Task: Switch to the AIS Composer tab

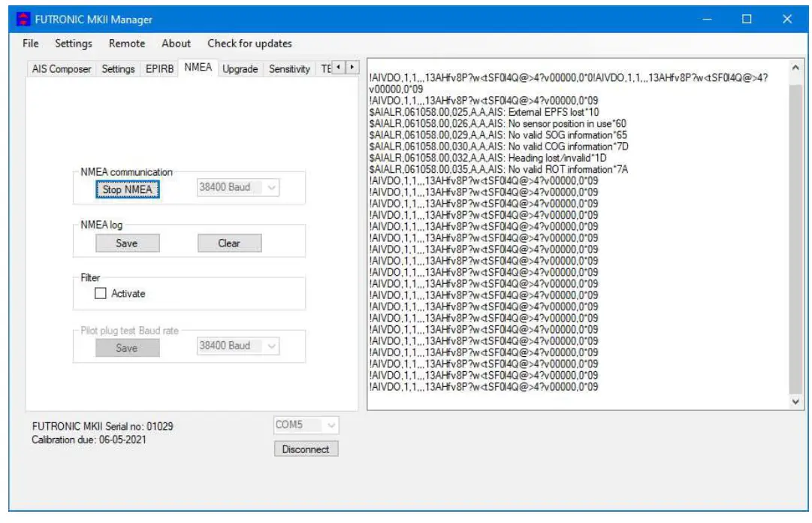Action: click(x=62, y=69)
